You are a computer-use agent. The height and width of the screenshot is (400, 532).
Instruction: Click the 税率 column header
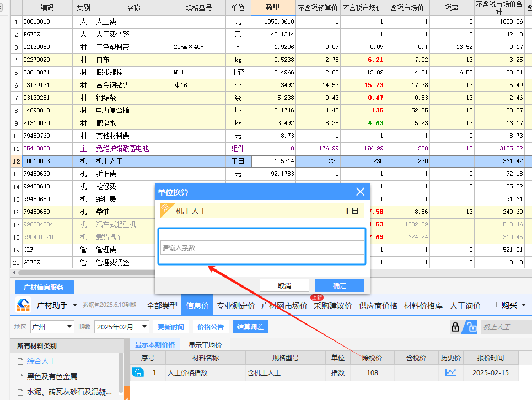tap(452, 8)
